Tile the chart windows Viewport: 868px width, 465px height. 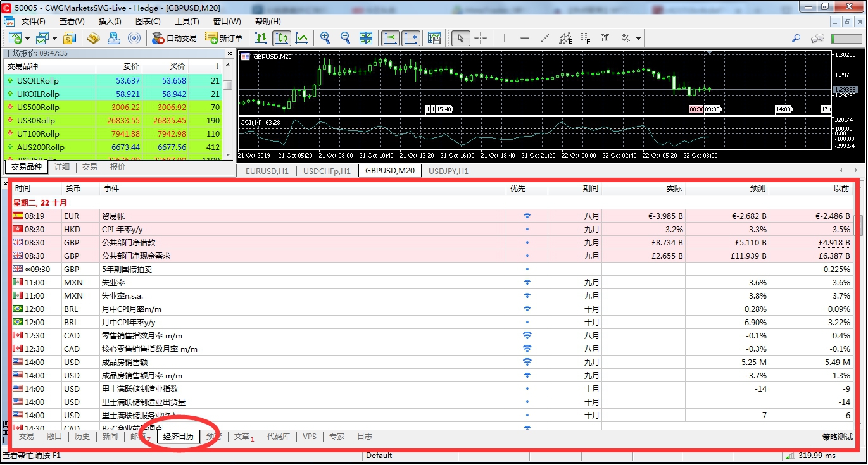(366, 39)
